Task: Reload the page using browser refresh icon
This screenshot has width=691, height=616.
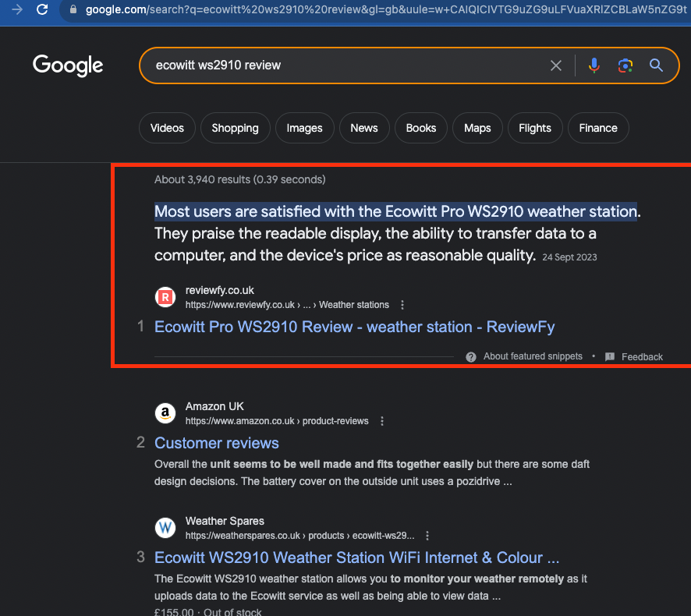Action: tap(42, 9)
